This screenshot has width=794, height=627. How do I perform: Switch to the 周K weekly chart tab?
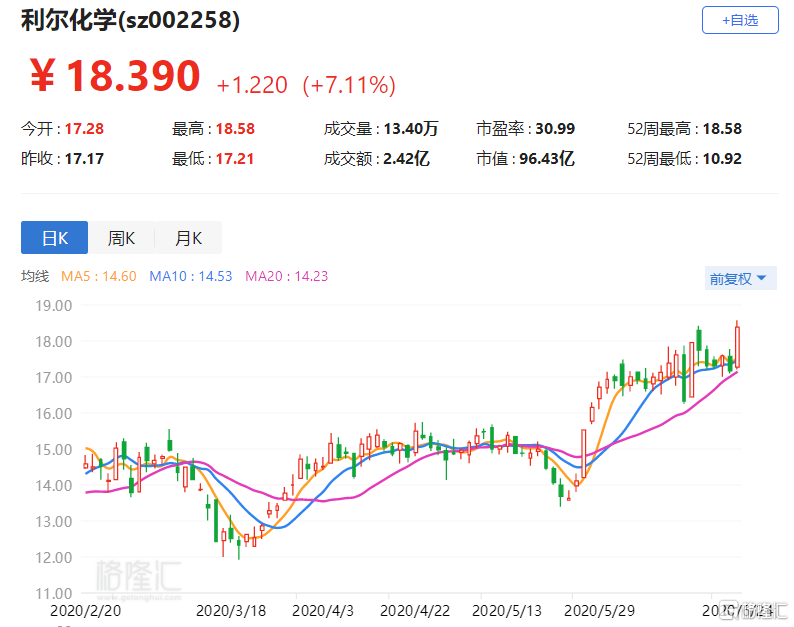point(121,238)
